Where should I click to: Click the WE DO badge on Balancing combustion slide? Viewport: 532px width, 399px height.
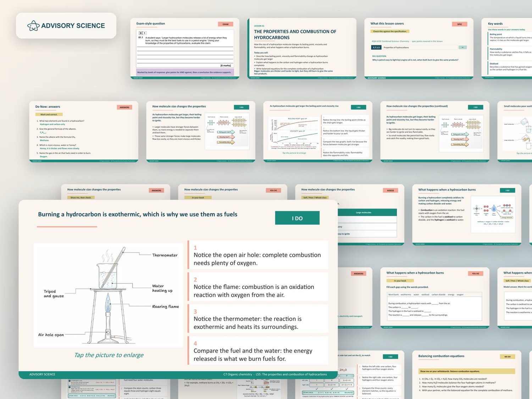[x=508, y=357]
